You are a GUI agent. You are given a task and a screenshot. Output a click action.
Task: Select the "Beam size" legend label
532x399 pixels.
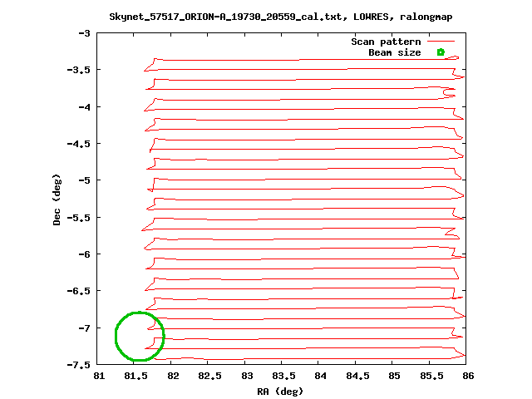tap(395, 52)
